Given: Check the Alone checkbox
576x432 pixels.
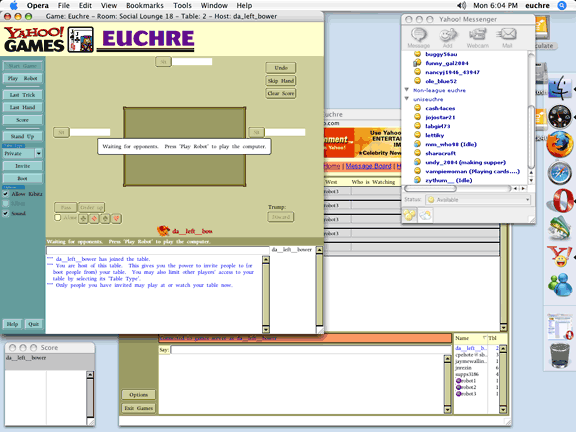Looking at the screenshot, I should [58, 217].
